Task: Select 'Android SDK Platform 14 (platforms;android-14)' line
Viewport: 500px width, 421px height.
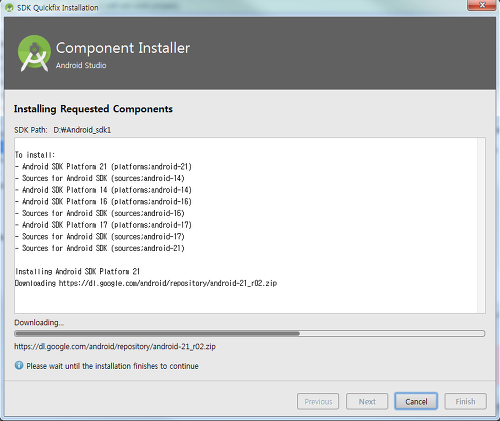Action: coord(103,190)
